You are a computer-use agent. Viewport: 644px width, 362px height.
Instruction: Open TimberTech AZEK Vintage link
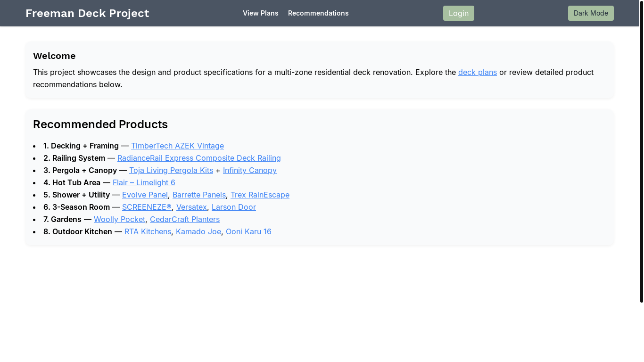click(x=177, y=146)
